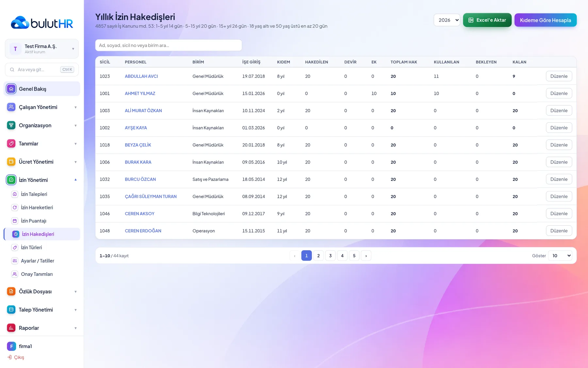Click Düzenle for CEREN ERDOĞAN
588x368 pixels.
559,231
